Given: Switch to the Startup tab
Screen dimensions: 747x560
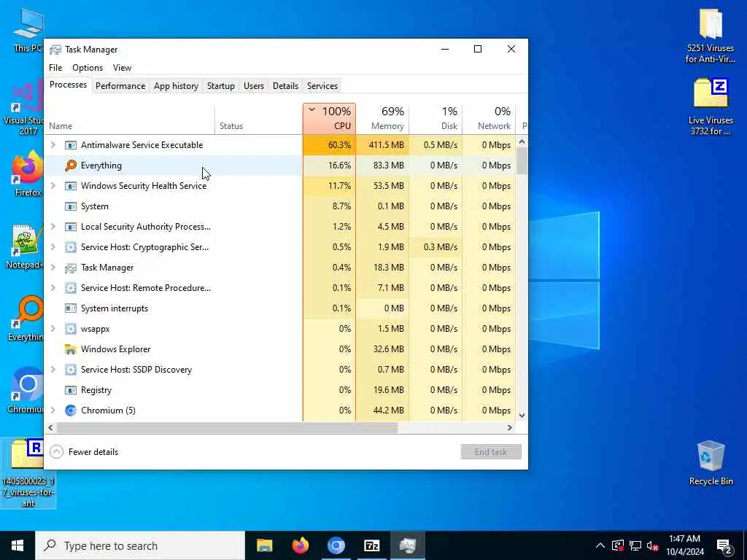Looking at the screenshot, I should [220, 86].
